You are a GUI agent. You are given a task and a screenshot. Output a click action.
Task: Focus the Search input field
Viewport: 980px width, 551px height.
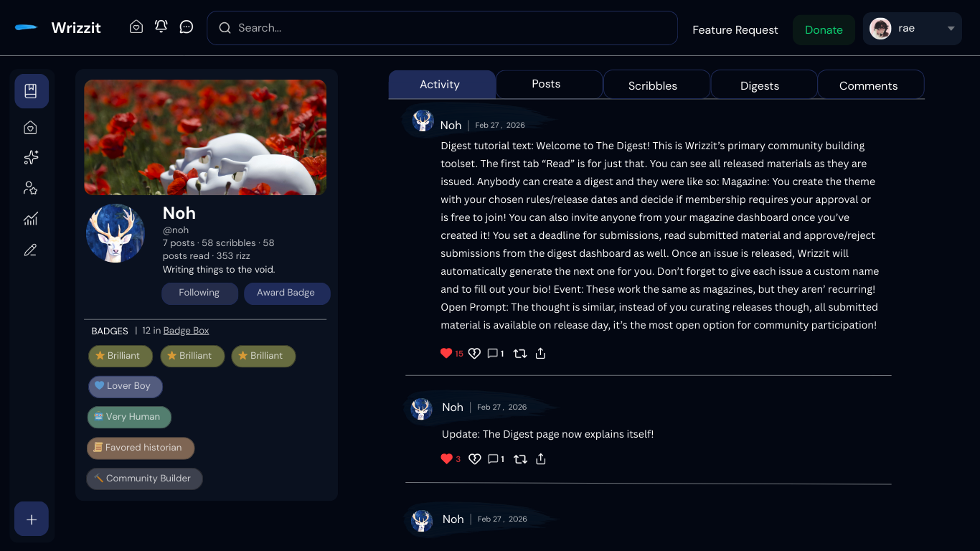tap(443, 28)
